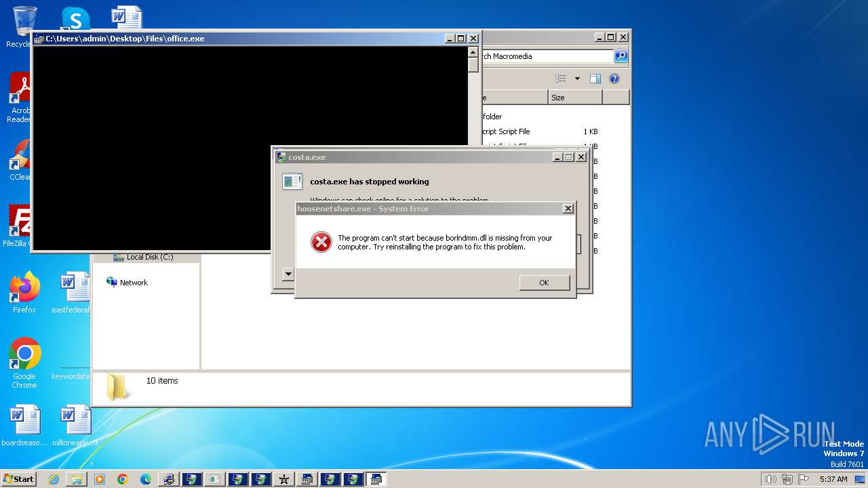868x488 pixels.
Task: Select the Skype desktop icon
Action: pos(75,18)
